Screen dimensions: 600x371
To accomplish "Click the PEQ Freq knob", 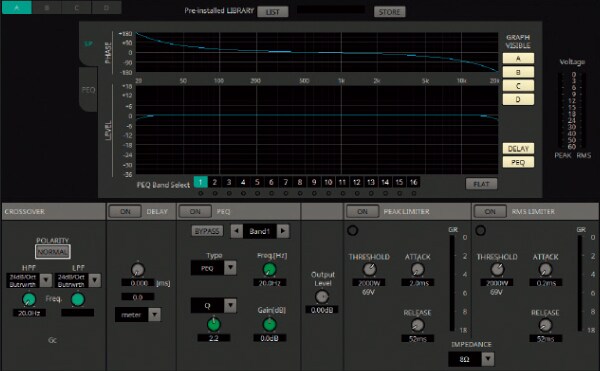I will [x=269, y=269].
